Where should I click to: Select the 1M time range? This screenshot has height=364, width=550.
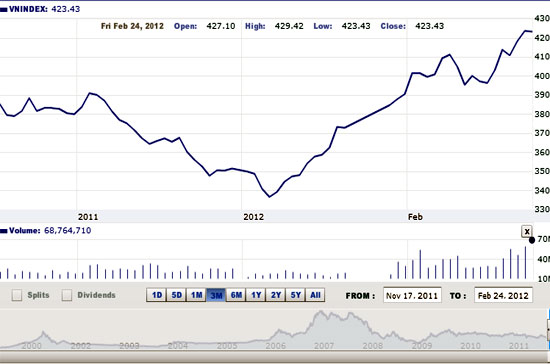[x=196, y=295]
